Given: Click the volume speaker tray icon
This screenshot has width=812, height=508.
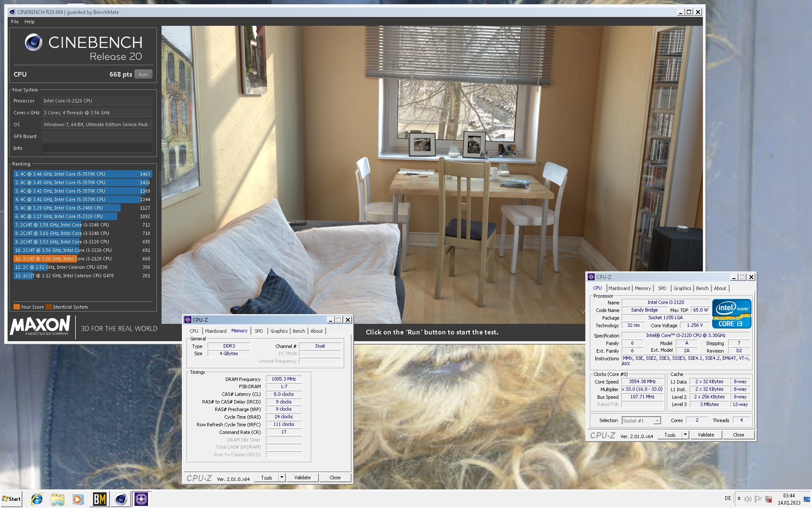Looking at the screenshot, I should coord(748,499).
